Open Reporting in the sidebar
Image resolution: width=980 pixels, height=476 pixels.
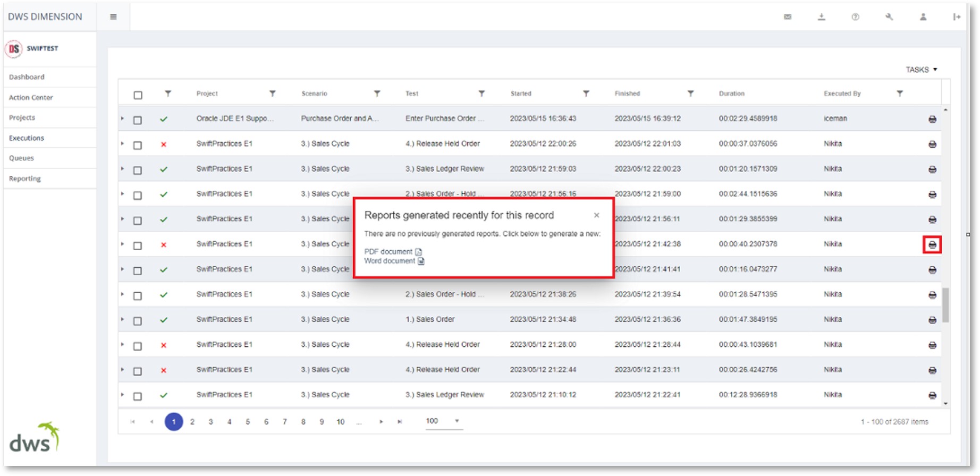pos(25,178)
